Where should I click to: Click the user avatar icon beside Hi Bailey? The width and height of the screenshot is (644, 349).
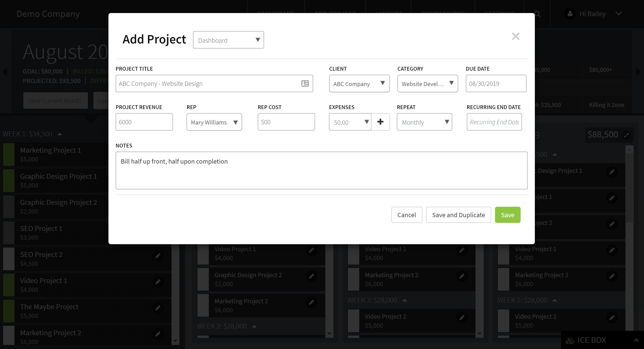click(570, 14)
